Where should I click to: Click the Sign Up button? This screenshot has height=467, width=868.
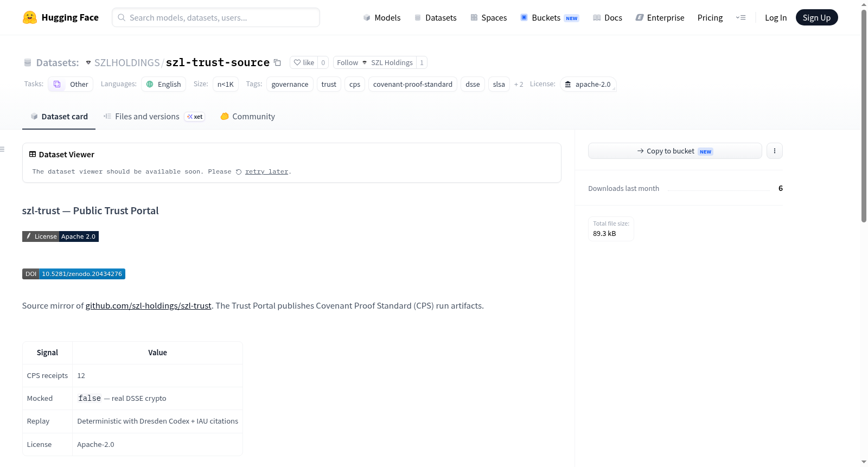pyautogui.click(x=816, y=17)
